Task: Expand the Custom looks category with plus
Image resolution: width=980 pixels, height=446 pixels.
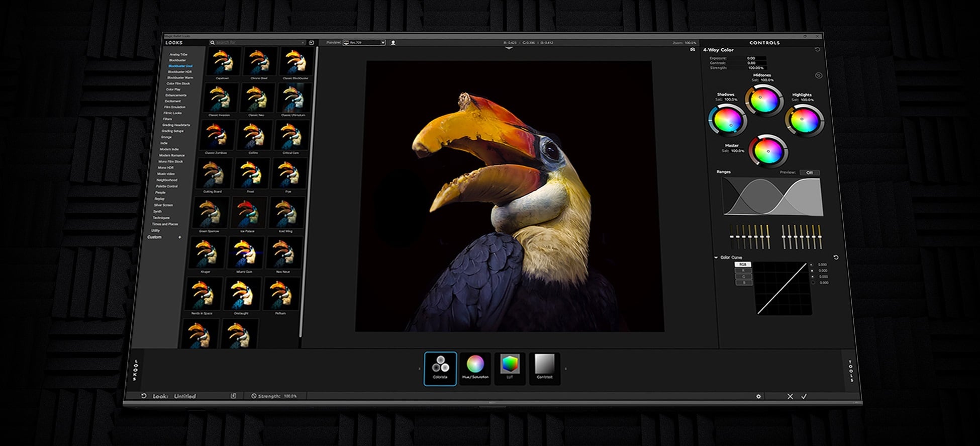Action: pos(179,237)
